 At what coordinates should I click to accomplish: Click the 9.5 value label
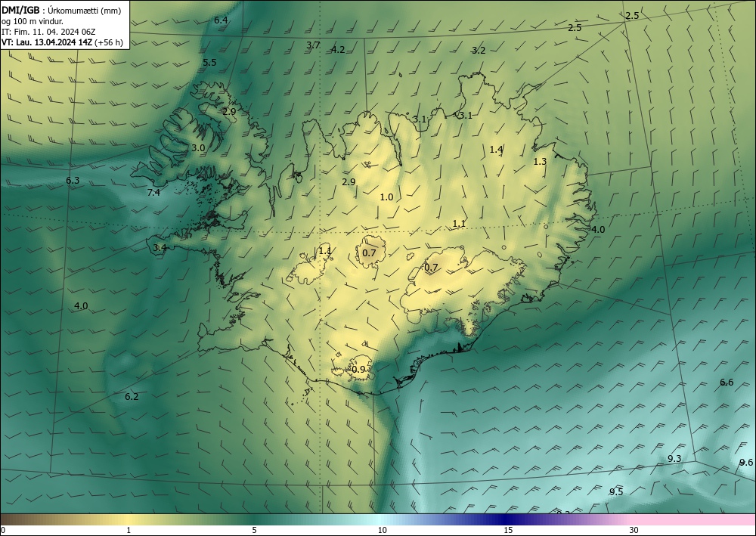(616, 491)
